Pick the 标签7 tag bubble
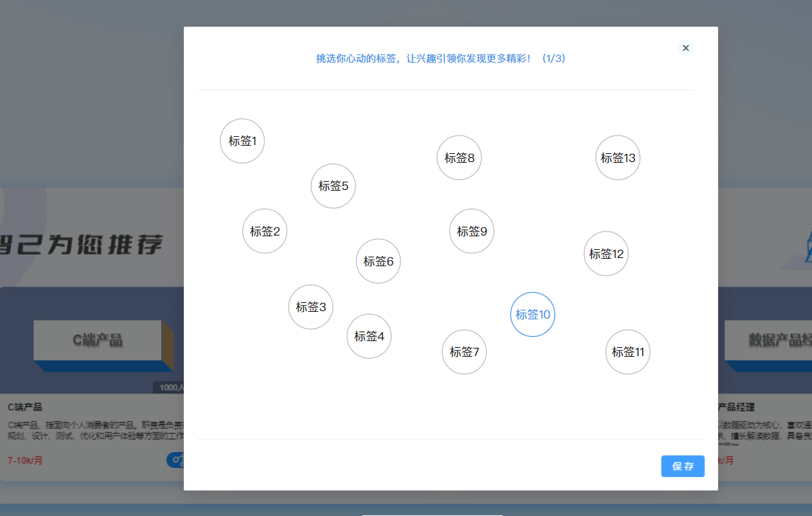Image resolution: width=812 pixels, height=516 pixels. 465,352
